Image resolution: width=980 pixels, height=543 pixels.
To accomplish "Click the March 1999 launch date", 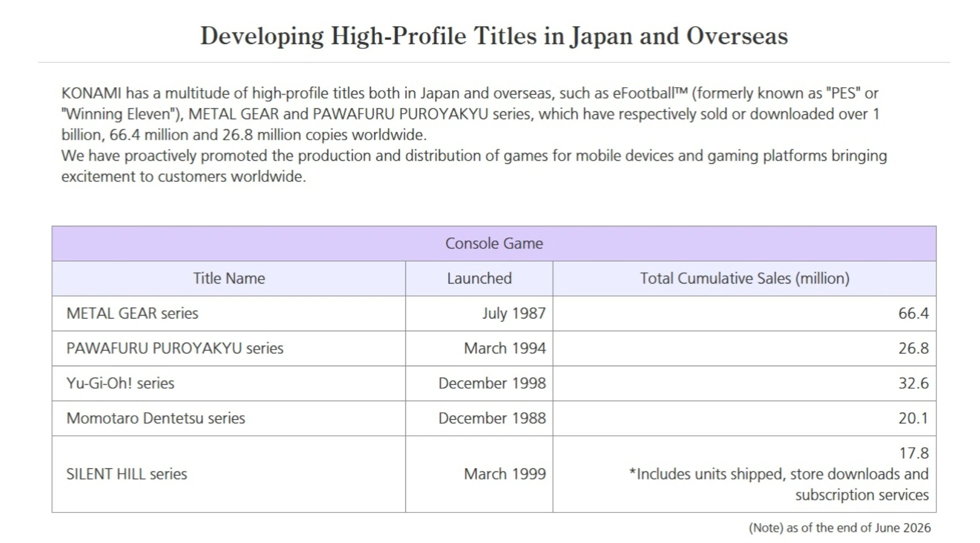I will click(505, 474).
